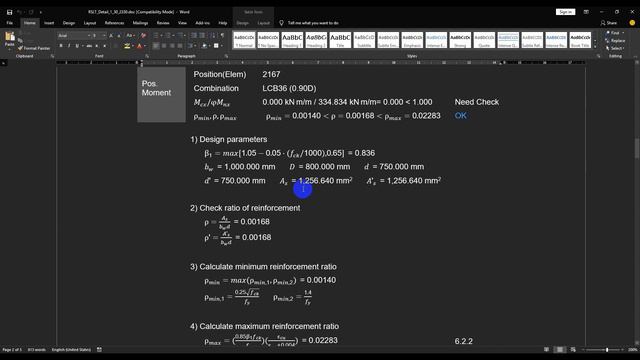Apply Strikethrough formatting
The image size is (640, 360).
pos(89,46)
